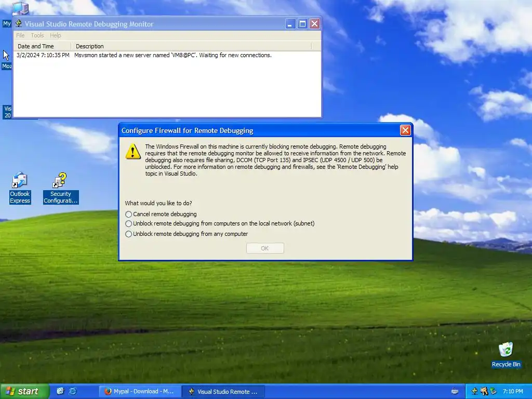
Task: Click the yellow warning icon in dialog
Action: tap(133, 151)
